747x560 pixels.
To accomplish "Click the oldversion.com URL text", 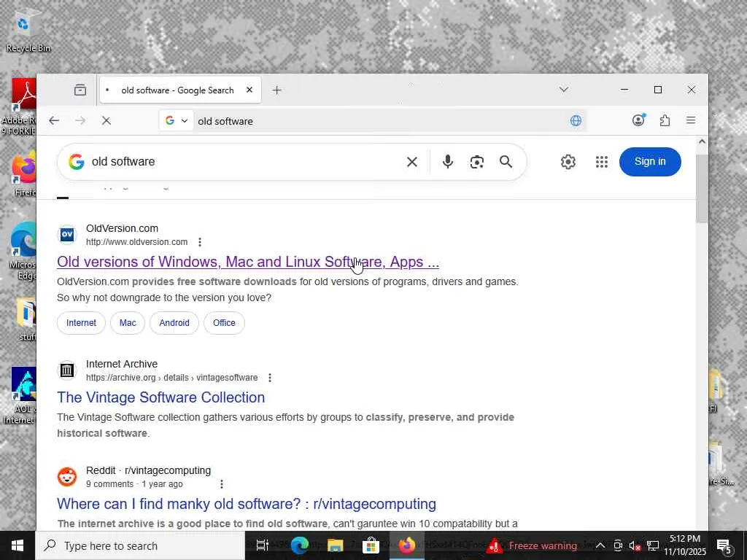I will [136, 242].
